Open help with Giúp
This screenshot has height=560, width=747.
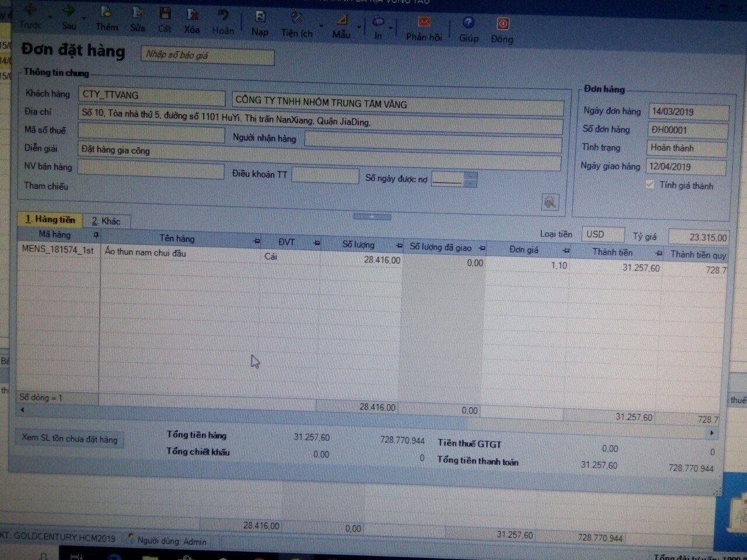[x=468, y=30]
